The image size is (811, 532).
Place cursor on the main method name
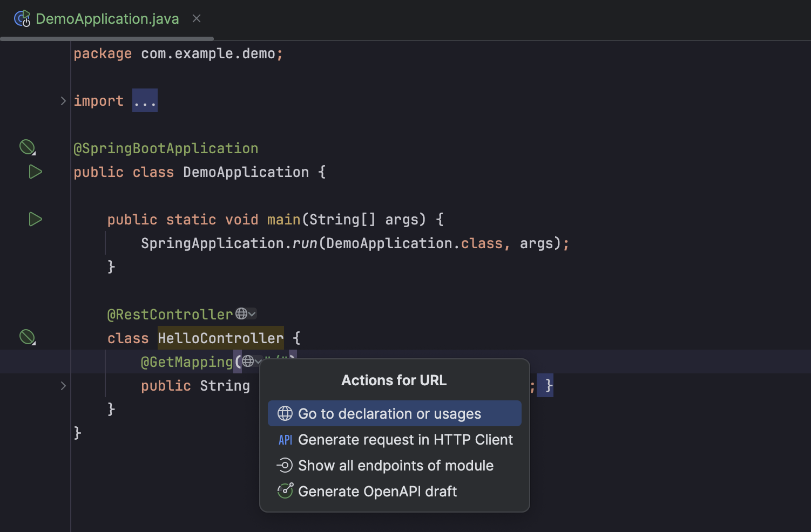pos(283,220)
